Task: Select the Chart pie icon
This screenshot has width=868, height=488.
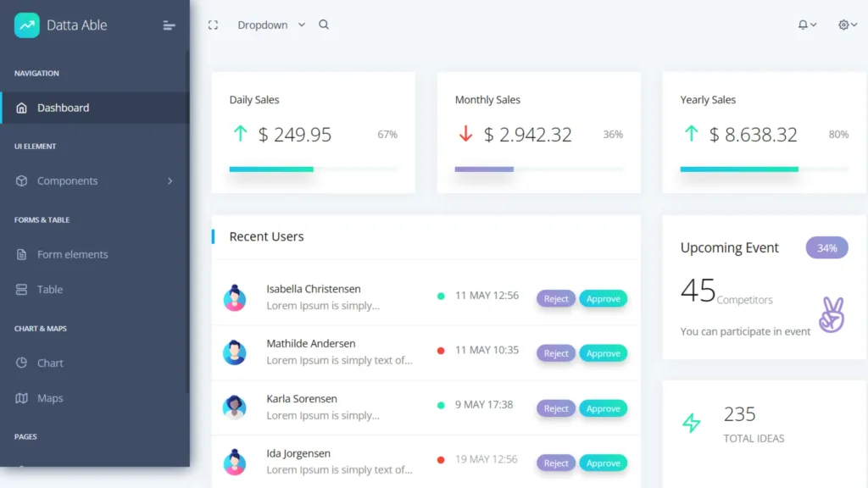Action: click(22, 363)
